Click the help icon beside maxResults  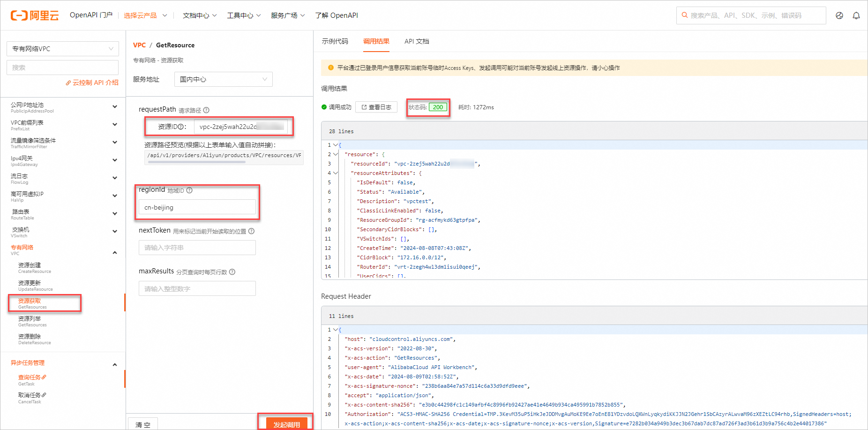point(232,272)
